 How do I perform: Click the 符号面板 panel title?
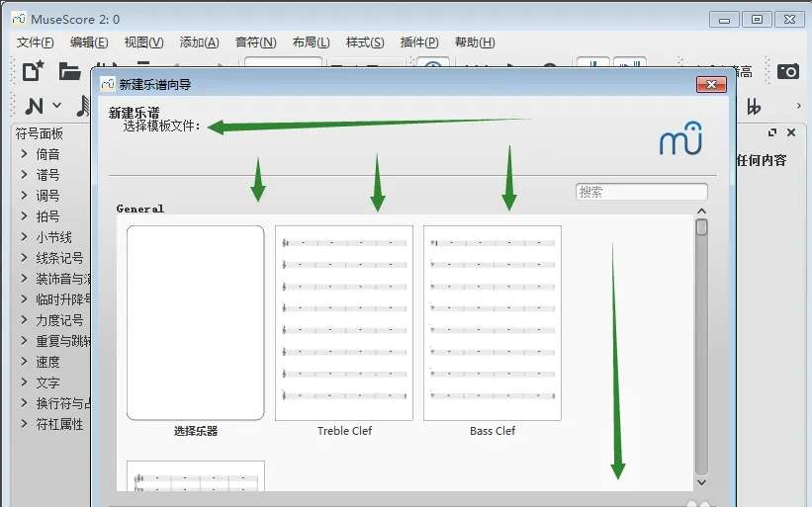point(39,133)
